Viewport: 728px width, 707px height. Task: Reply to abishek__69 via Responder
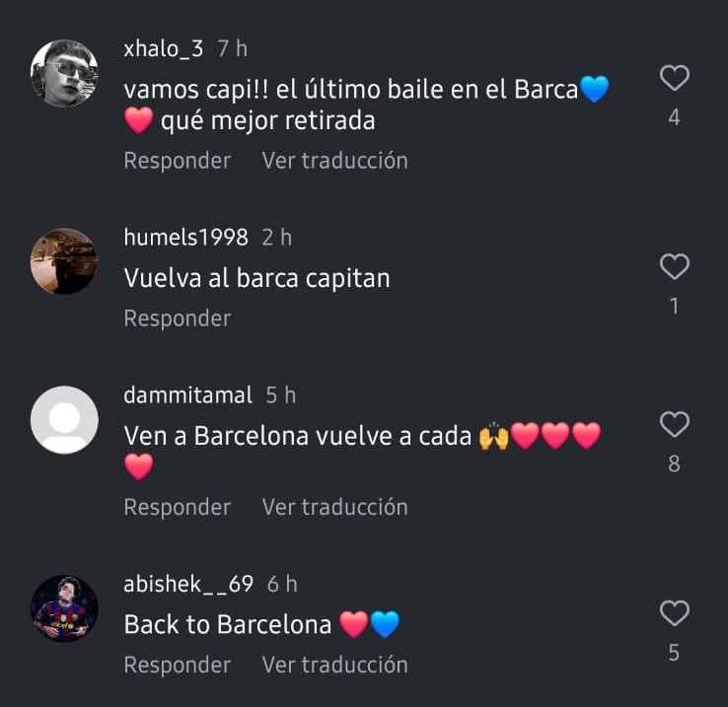pos(178,666)
